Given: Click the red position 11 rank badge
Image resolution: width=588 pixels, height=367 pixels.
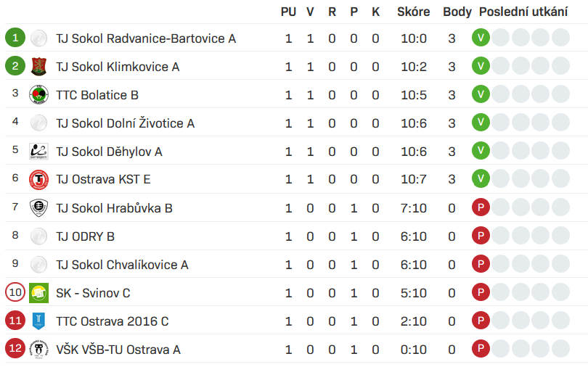Looking at the screenshot, I should pyautogui.click(x=15, y=321).
